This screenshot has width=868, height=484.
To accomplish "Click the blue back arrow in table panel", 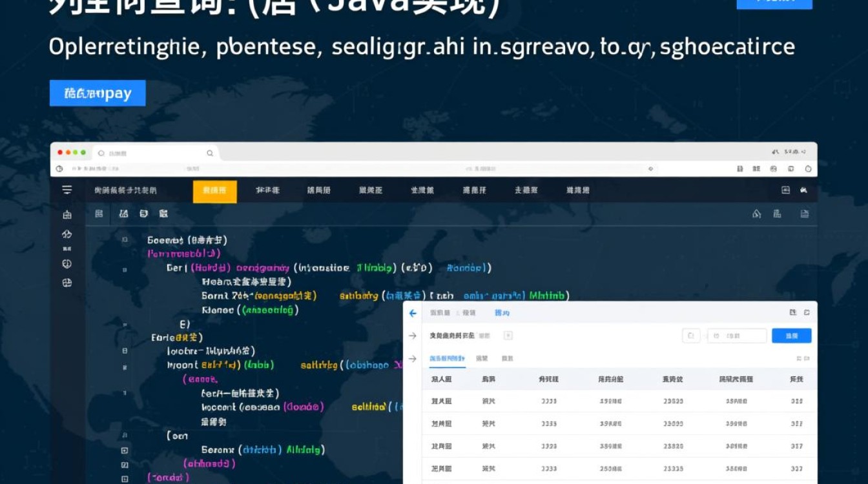I will 413,313.
